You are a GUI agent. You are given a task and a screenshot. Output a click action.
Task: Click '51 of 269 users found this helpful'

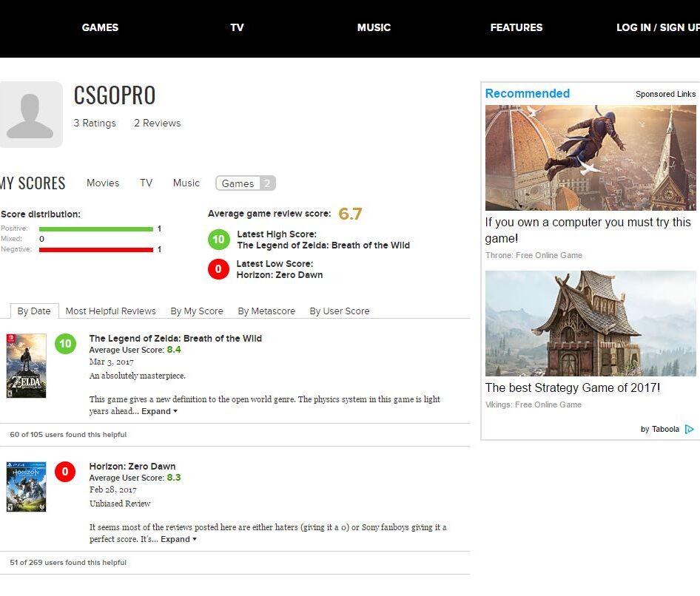pyautogui.click(x=68, y=563)
